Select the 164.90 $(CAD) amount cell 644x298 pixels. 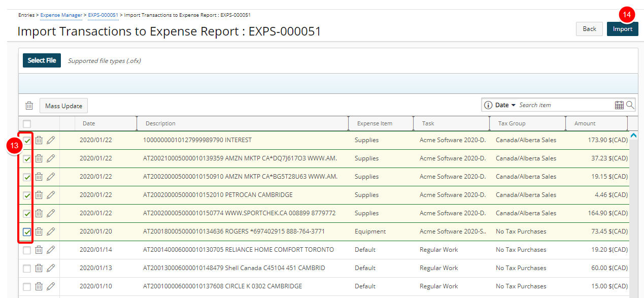[608, 213]
